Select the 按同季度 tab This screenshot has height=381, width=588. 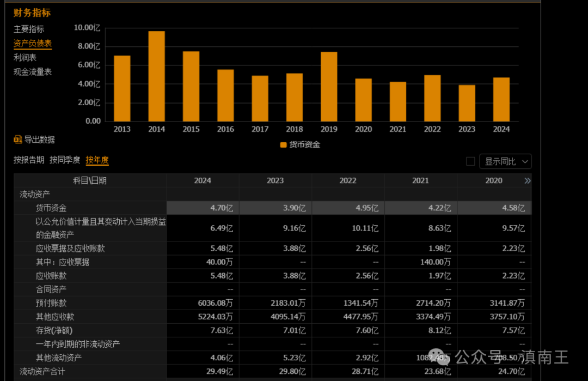[65, 160]
